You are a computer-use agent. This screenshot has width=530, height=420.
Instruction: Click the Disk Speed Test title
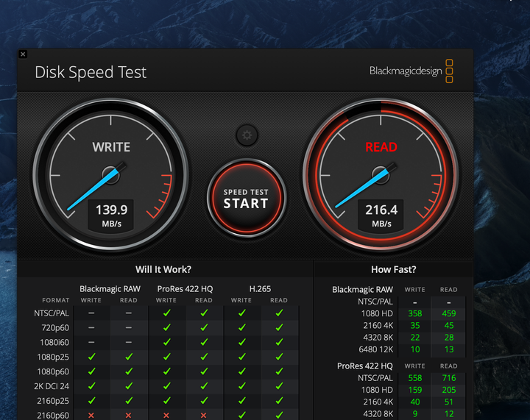click(91, 72)
